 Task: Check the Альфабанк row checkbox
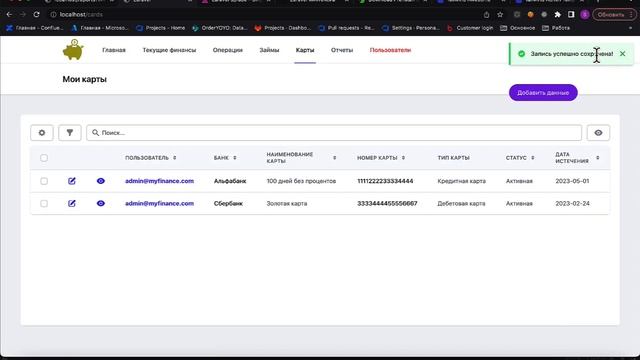coord(44,181)
